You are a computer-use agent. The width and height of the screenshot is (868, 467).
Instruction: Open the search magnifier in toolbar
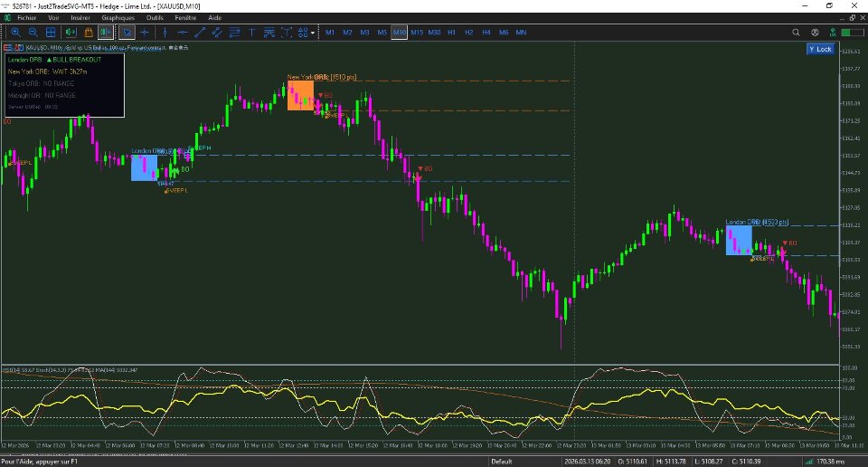click(x=796, y=33)
